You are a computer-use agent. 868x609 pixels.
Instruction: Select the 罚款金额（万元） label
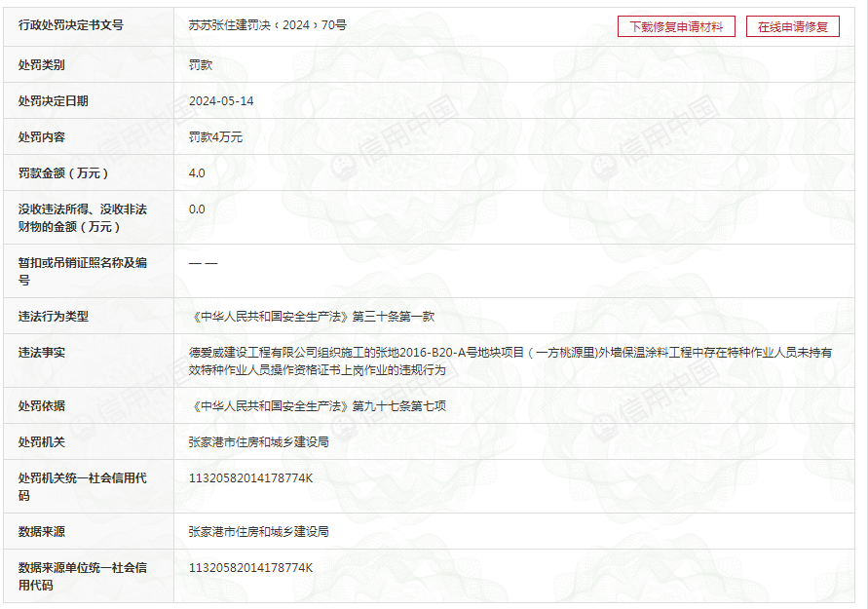coord(63,172)
